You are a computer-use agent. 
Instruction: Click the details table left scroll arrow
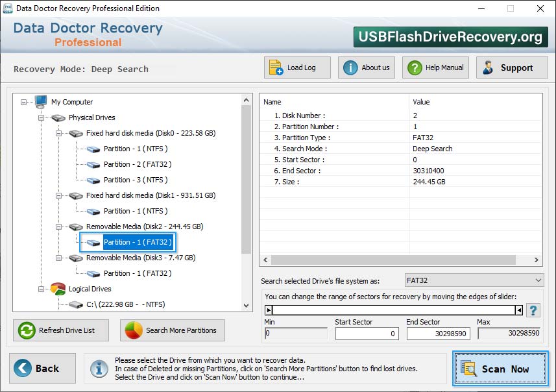point(265,260)
